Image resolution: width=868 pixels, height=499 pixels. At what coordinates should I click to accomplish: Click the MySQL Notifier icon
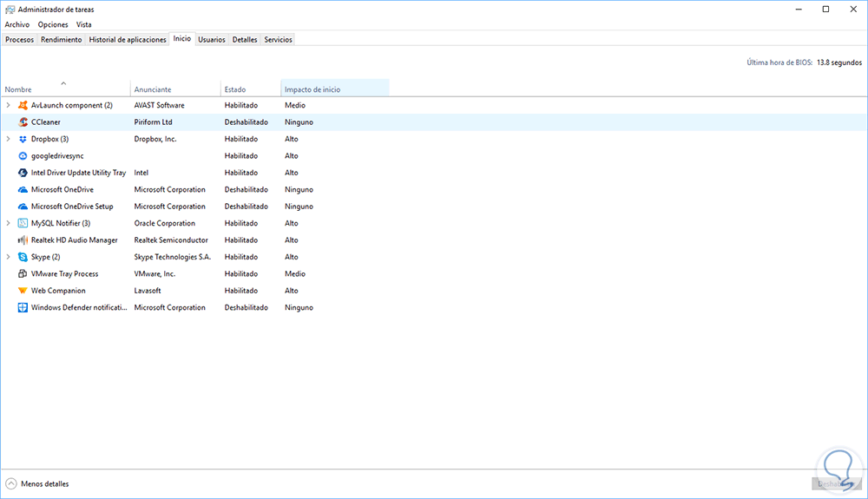pos(23,223)
